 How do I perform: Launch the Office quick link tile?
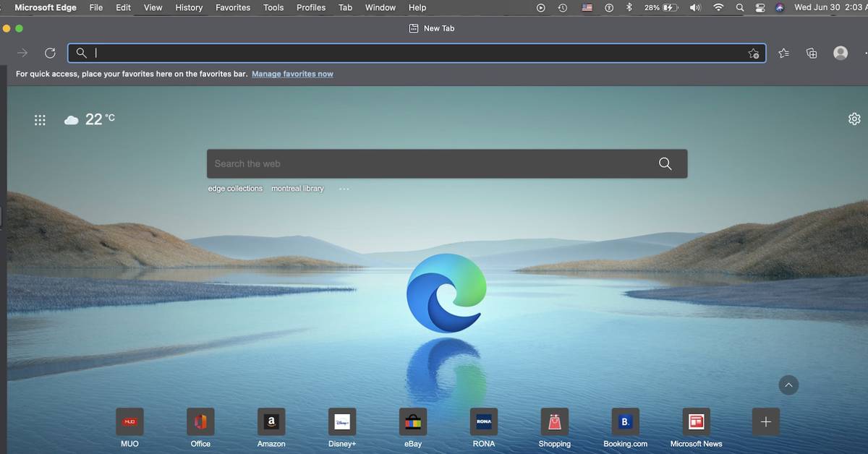click(x=200, y=421)
